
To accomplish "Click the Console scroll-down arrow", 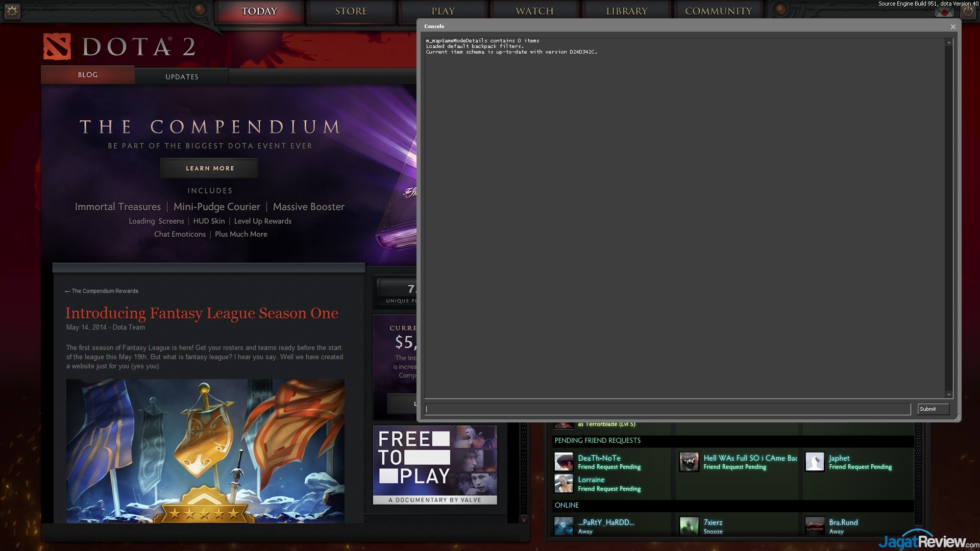I will (x=949, y=394).
